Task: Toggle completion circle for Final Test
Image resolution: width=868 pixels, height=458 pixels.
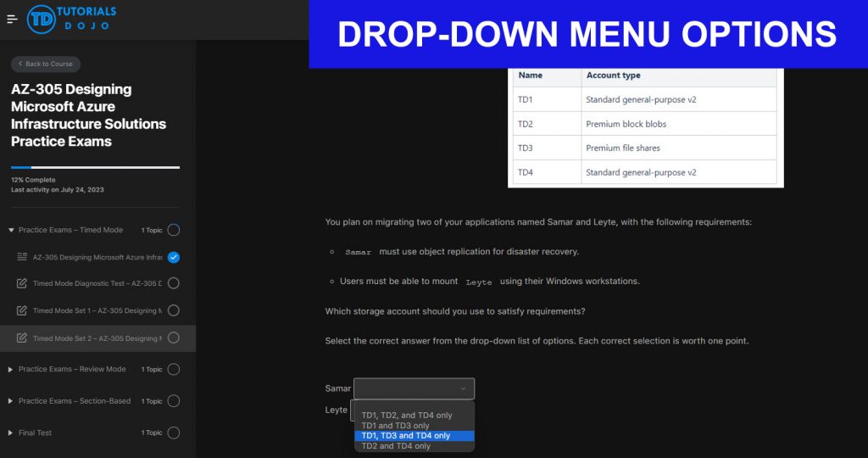Action: [x=173, y=433]
